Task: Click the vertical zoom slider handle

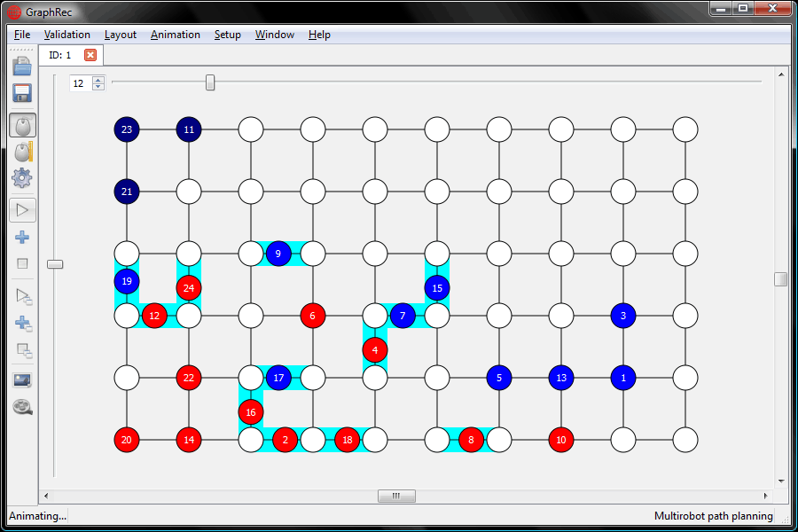Action: [55, 264]
